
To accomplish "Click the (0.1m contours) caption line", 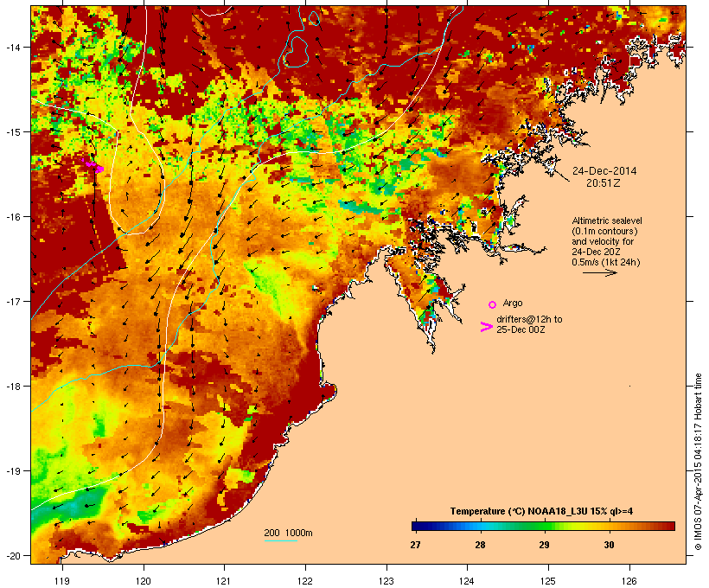I will click(605, 231).
